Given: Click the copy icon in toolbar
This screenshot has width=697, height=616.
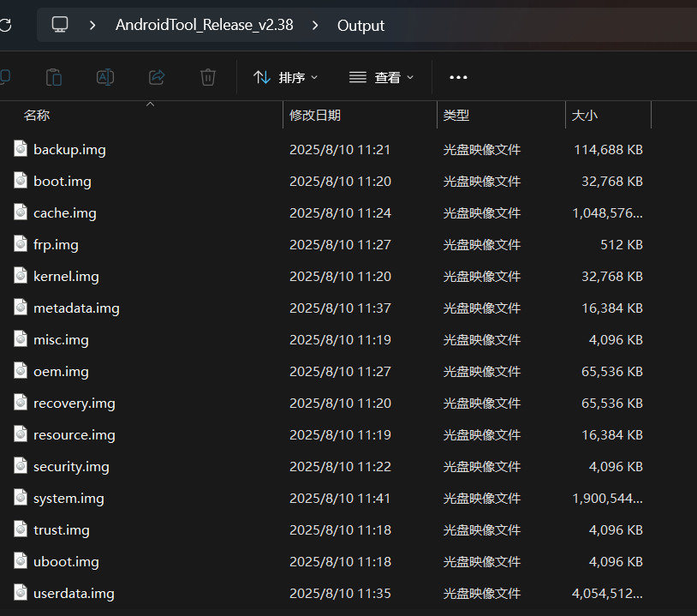Looking at the screenshot, I should point(5,77).
